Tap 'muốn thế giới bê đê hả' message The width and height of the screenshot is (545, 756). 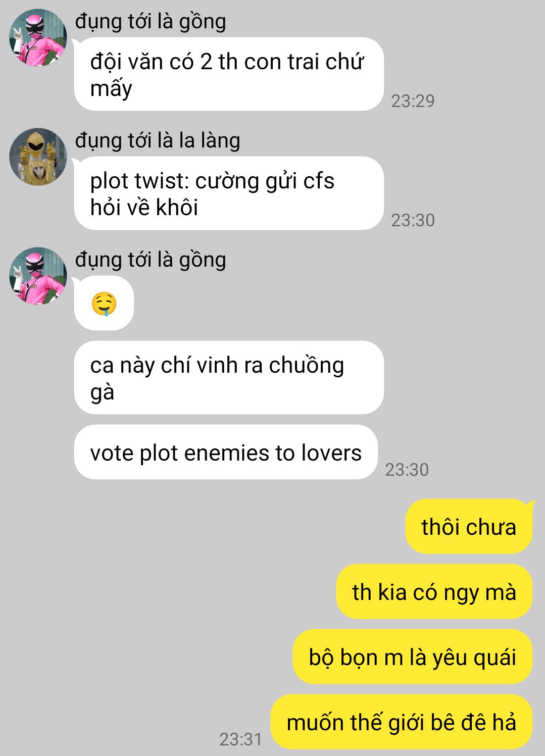402,722
